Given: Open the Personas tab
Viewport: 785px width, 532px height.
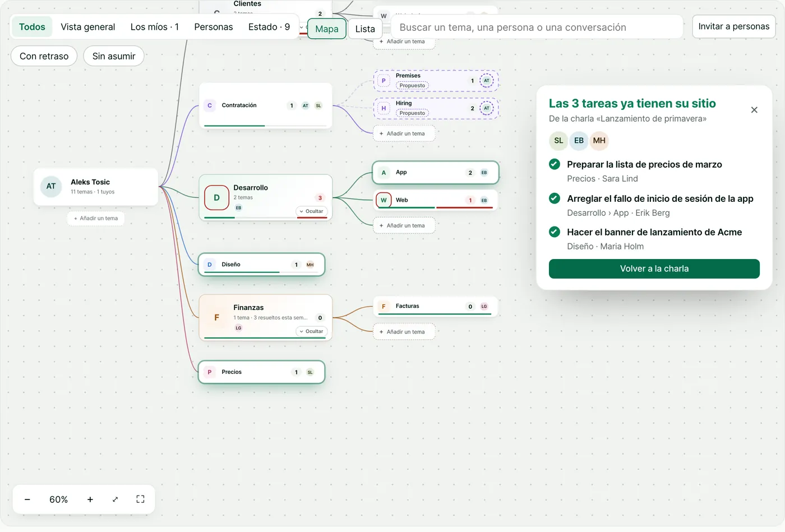Looking at the screenshot, I should click(x=214, y=27).
